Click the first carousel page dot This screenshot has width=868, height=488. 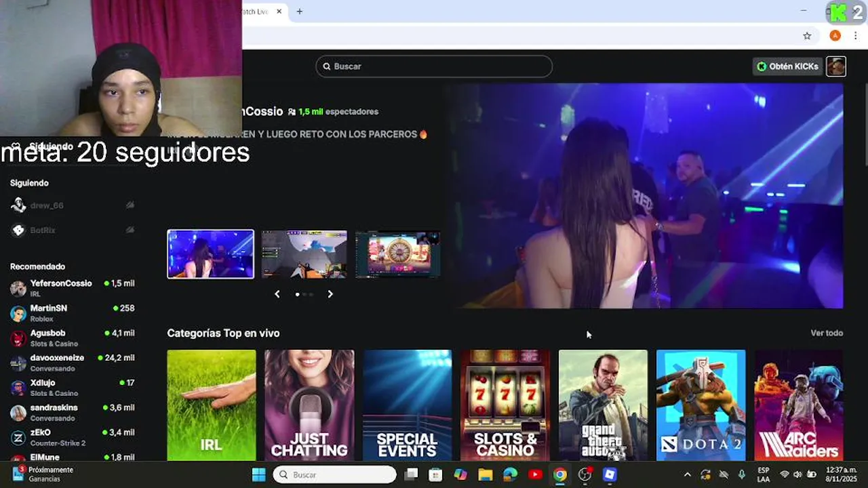click(x=297, y=294)
